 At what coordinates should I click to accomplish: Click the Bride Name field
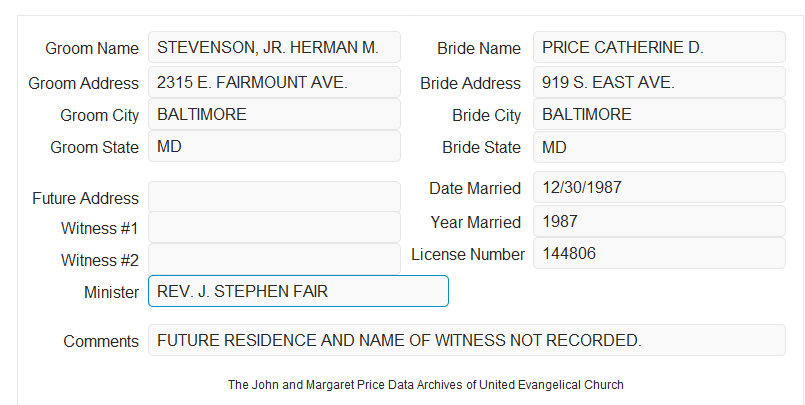[659, 47]
